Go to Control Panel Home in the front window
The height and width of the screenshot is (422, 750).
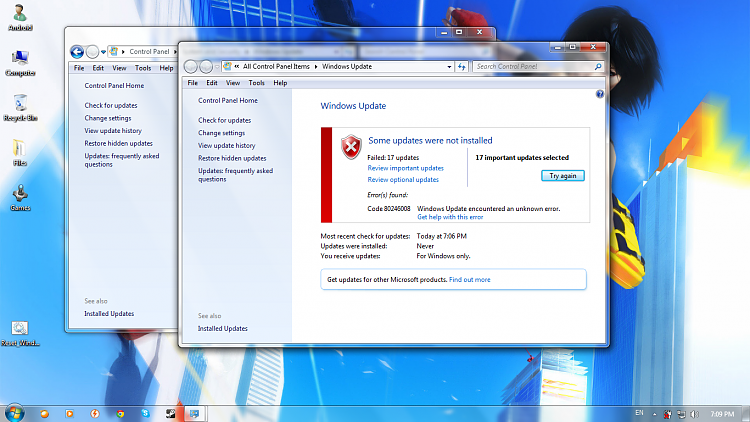[x=228, y=100]
